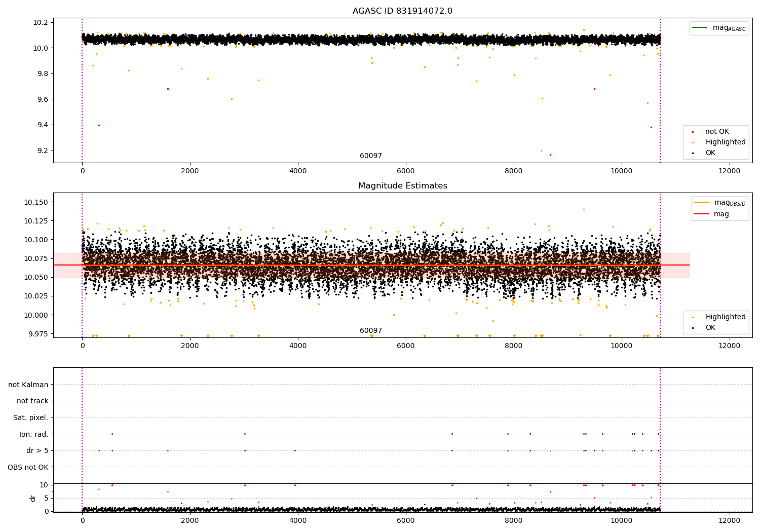Click the 'dr > 5' row label
Image resolution: width=760 pixels, height=532 pixels.
click(37, 450)
